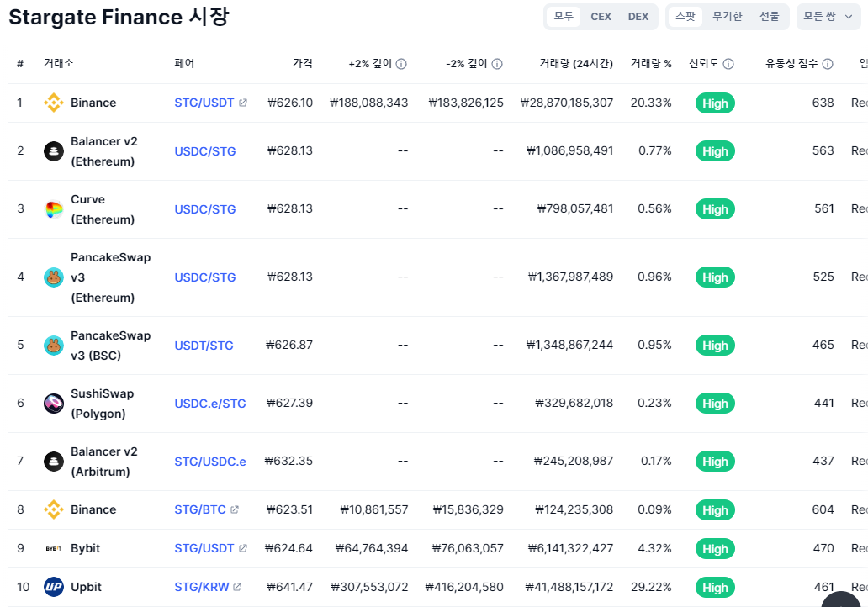The height and width of the screenshot is (607, 868).
Task: Click the Bybit exchange name
Action: point(85,548)
